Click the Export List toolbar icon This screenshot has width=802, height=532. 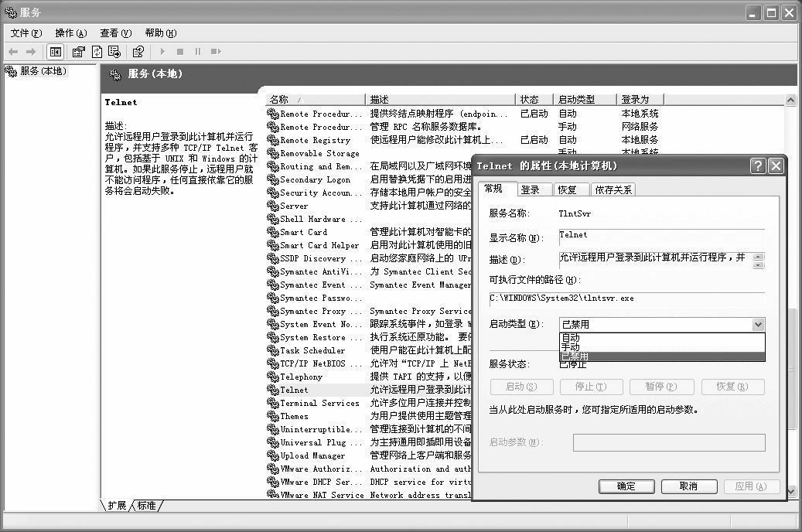click(114, 52)
